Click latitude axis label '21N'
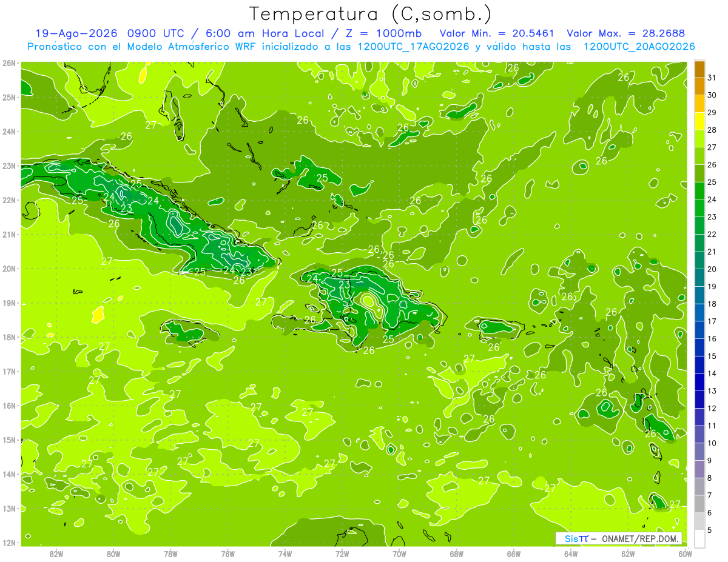This screenshot has width=728, height=562. 9,234
